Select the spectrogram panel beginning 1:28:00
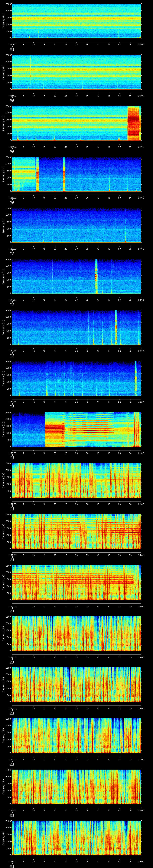 click(x=76, y=327)
